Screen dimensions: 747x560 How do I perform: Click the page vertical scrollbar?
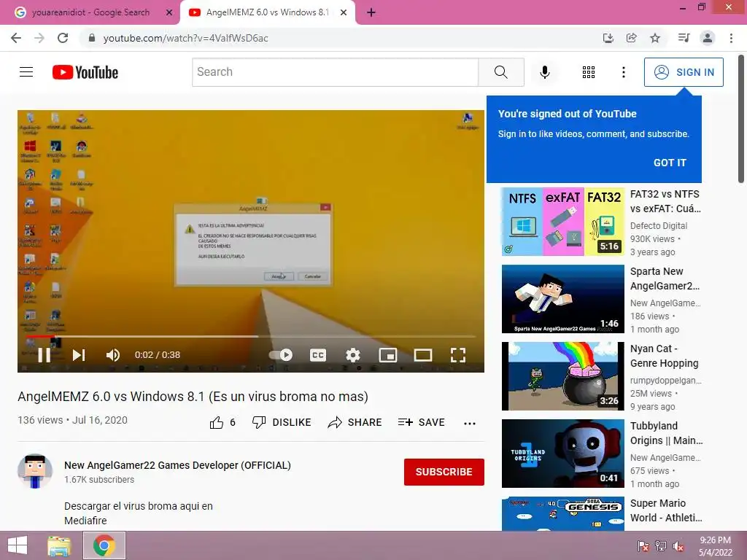(741, 119)
